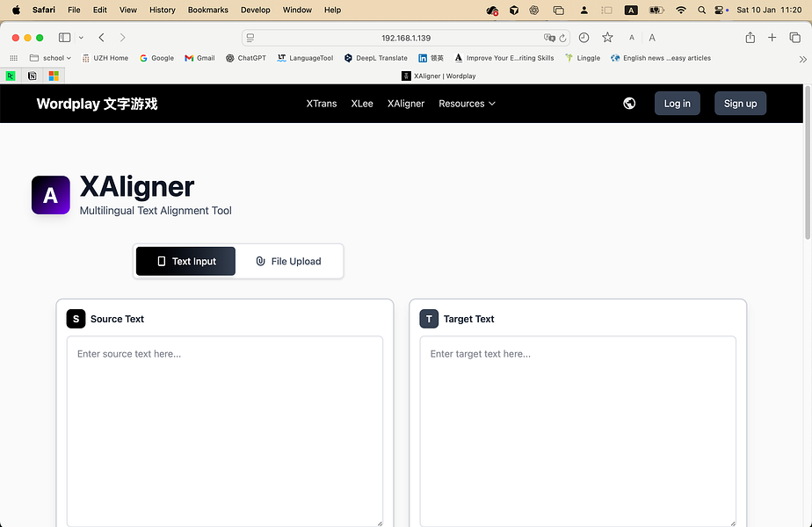
Task: Open the ChatGPT bookmark
Action: [x=246, y=58]
